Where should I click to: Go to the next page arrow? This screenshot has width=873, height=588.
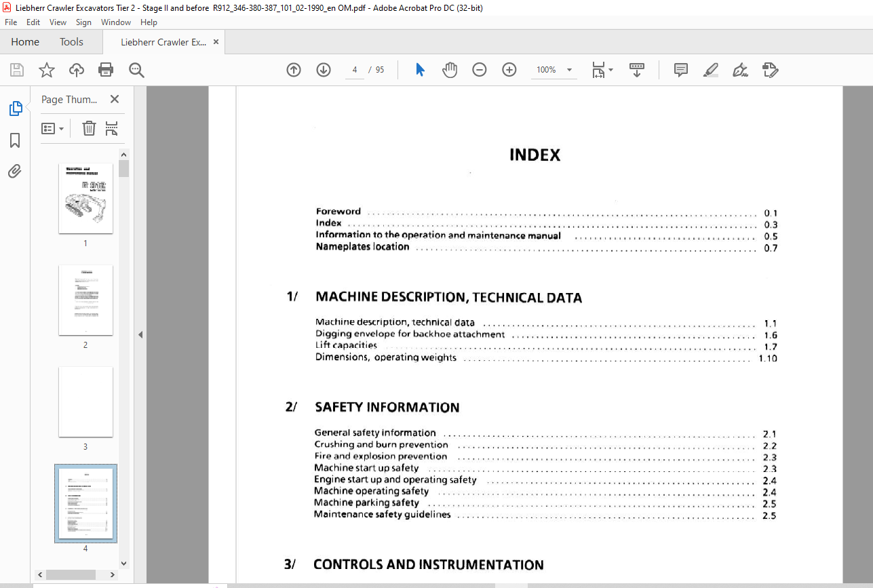click(324, 70)
